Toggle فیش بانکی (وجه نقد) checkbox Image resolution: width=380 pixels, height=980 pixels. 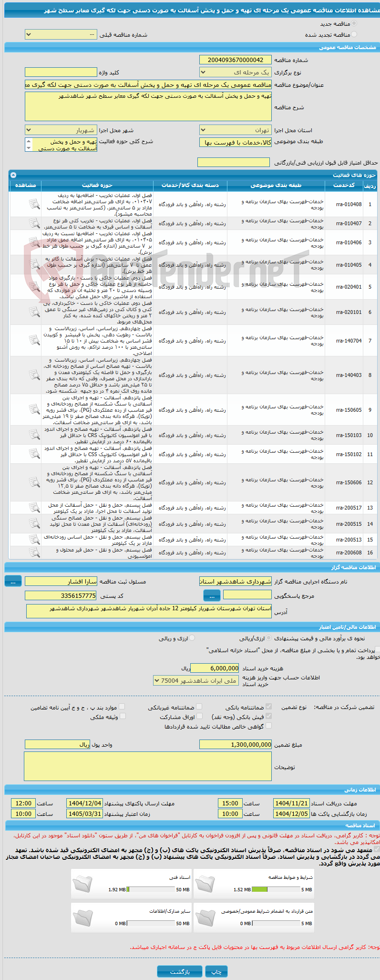tap(269, 716)
